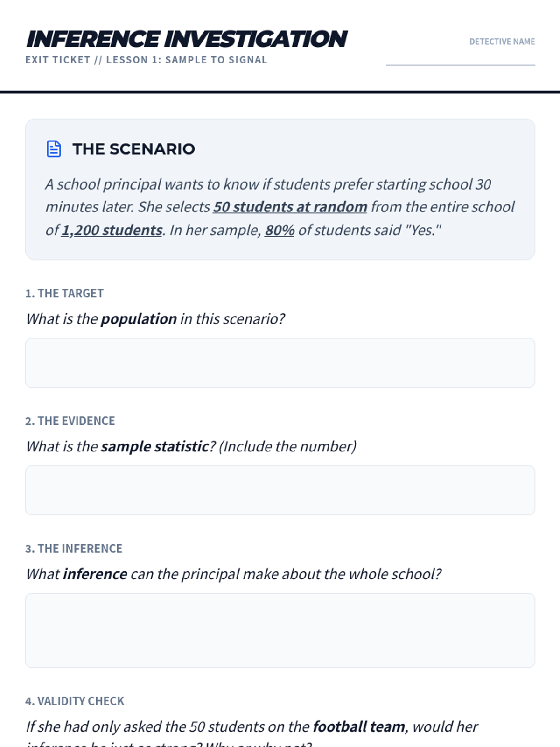The height and width of the screenshot is (747, 560).
Task: Click the Detective Name label
Action: [x=502, y=42]
